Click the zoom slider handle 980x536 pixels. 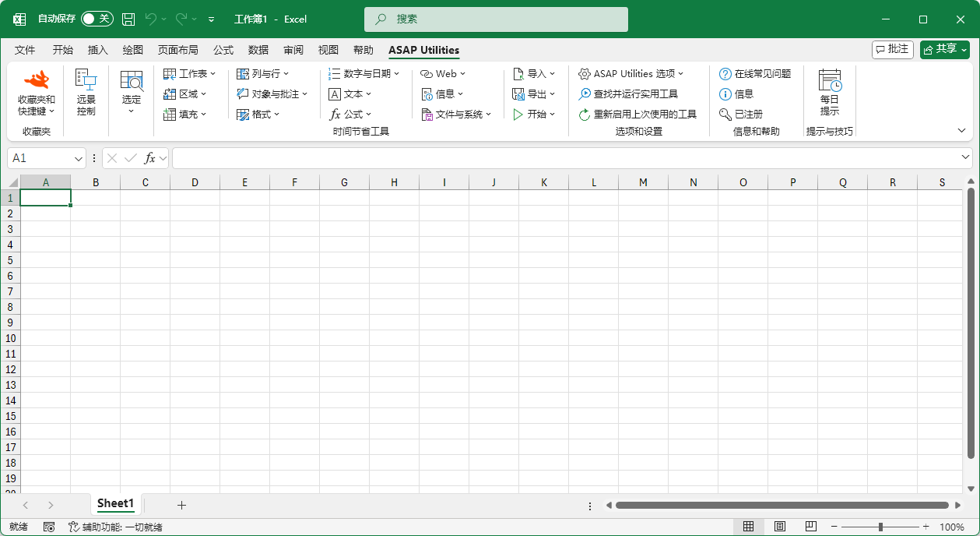tap(880, 527)
